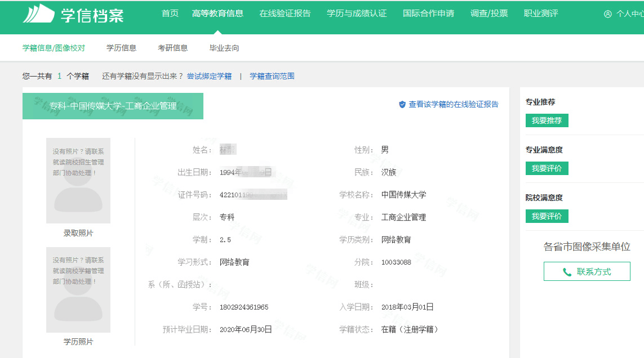644x358 pixels.
Task: Click the 预计毕业日期 value 2020年06月30日
Action: click(x=246, y=329)
